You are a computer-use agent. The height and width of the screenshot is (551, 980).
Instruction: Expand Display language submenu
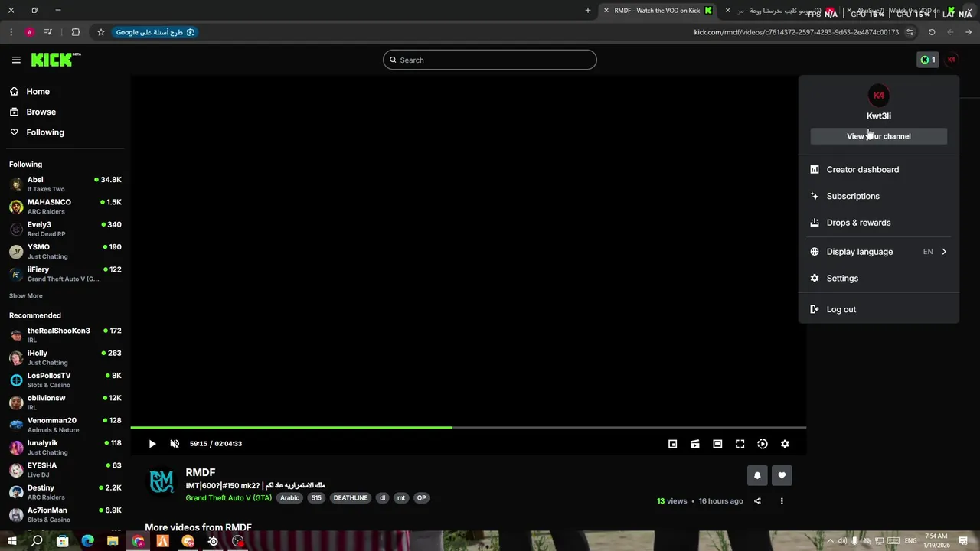coord(879,252)
